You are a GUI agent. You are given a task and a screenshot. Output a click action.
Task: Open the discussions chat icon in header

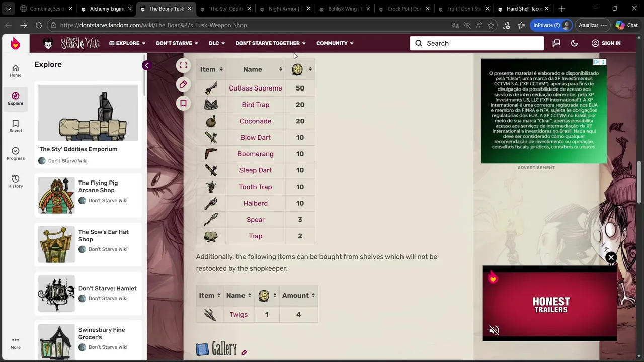coord(556,43)
